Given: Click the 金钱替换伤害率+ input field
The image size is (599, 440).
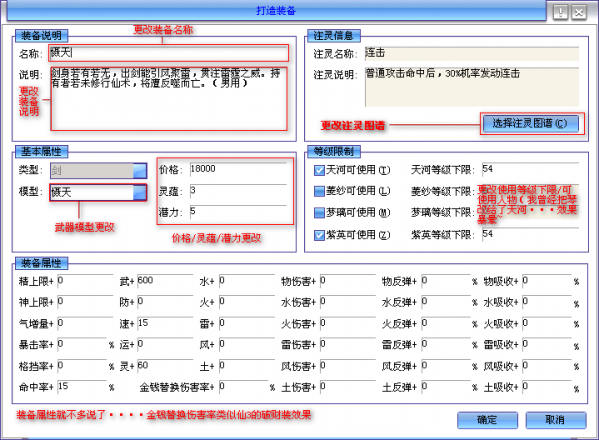Looking at the screenshot, I should pyautogui.click(x=244, y=387).
